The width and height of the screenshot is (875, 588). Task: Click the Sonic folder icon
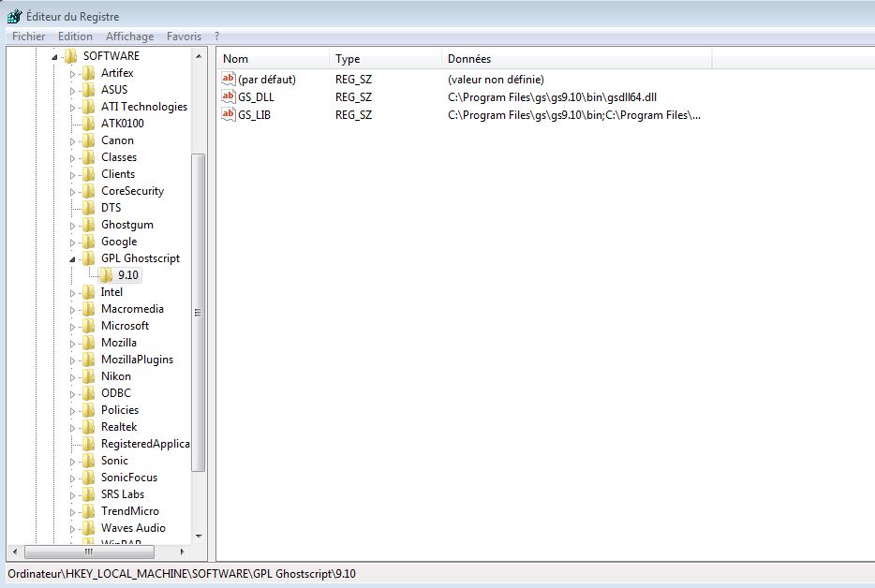pos(88,461)
